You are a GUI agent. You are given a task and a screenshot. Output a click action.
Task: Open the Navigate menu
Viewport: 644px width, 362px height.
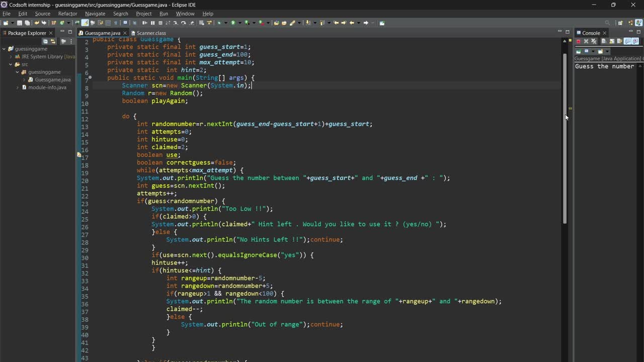tap(95, 14)
